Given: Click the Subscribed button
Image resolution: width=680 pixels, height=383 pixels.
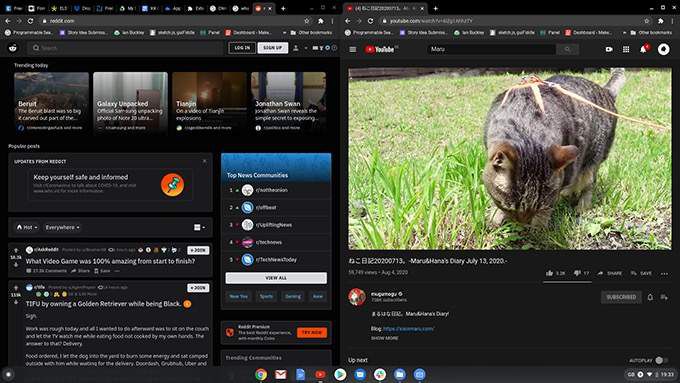Looking at the screenshot, I should pos(621,297).
